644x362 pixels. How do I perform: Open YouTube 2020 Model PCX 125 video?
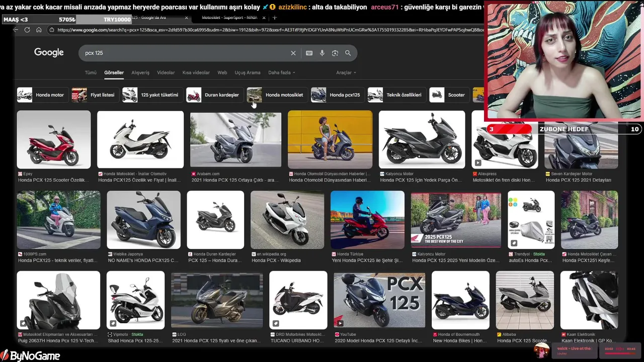[x=379, y=300]
